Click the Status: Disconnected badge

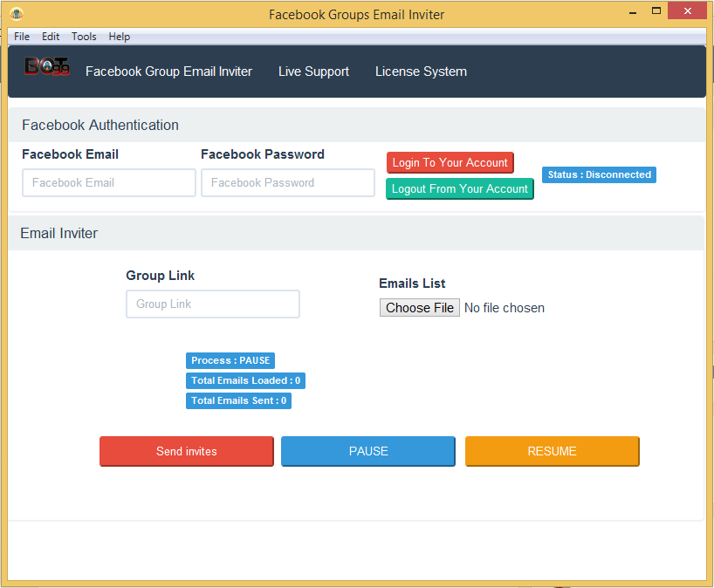599,174
